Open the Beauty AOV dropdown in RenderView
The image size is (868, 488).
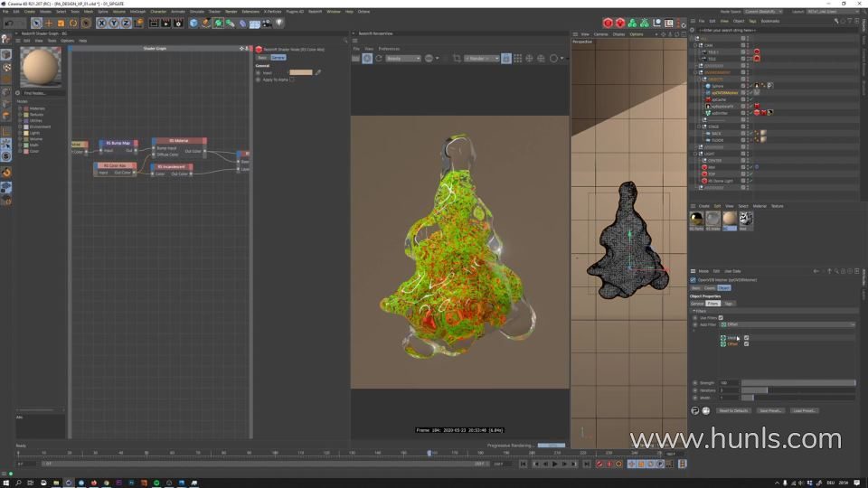tap(403, 58)
